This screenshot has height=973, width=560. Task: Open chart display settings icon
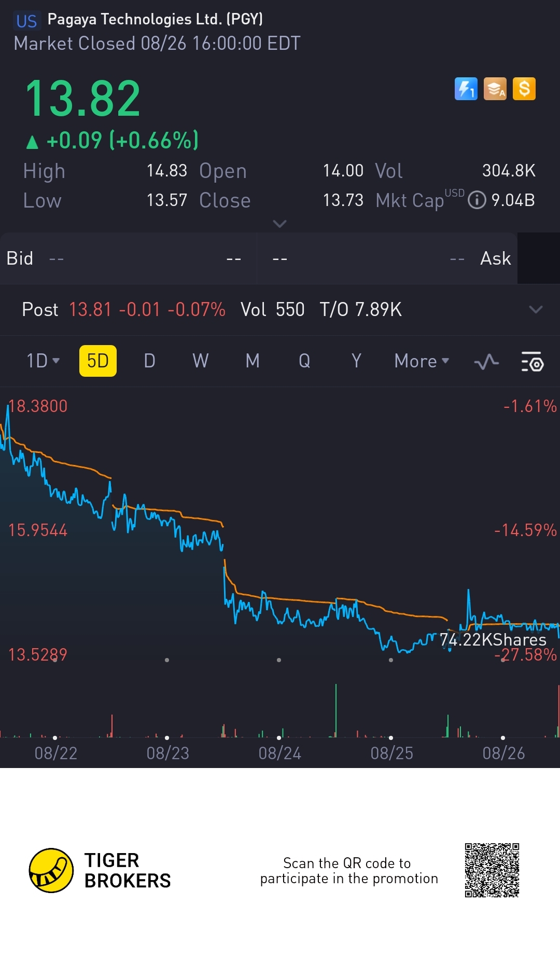pos(532,361)
